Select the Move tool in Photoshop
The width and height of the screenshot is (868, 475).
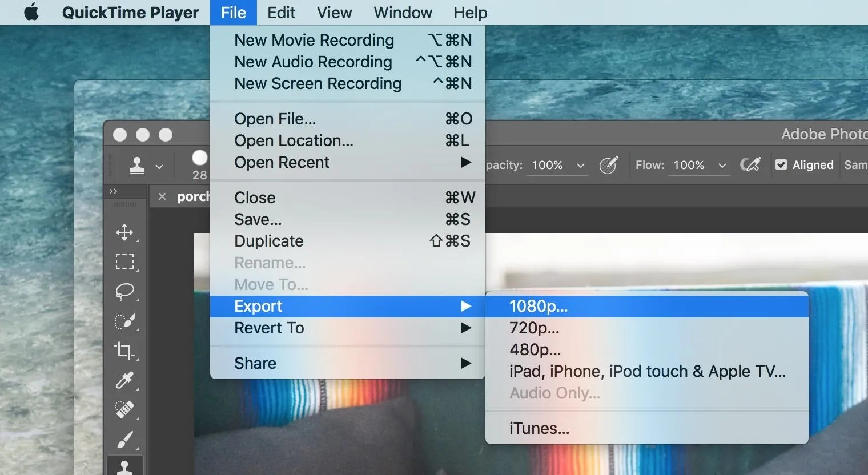pos(124,232)
